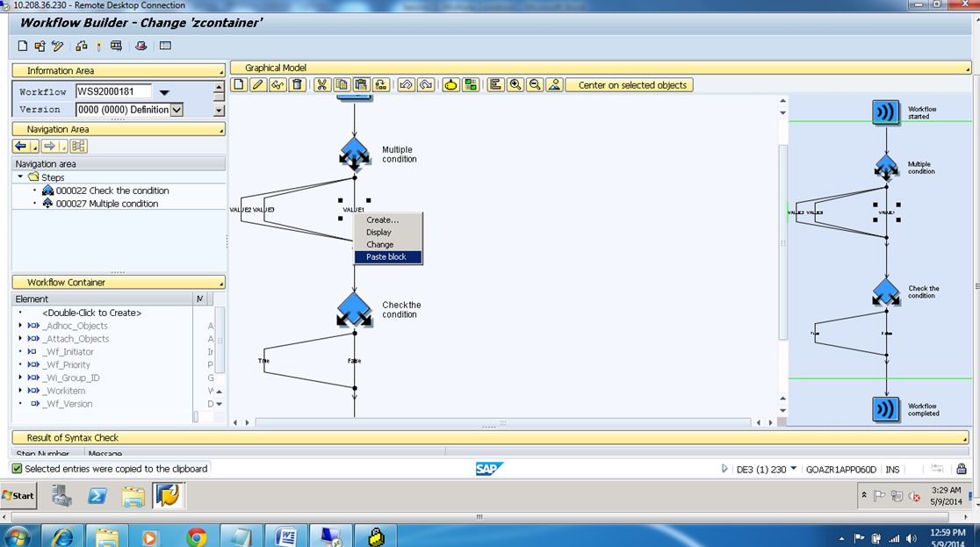980x547 pixels.
Task: Expand the _Wf_Initiator container element
Action: (x=20, y=351)
